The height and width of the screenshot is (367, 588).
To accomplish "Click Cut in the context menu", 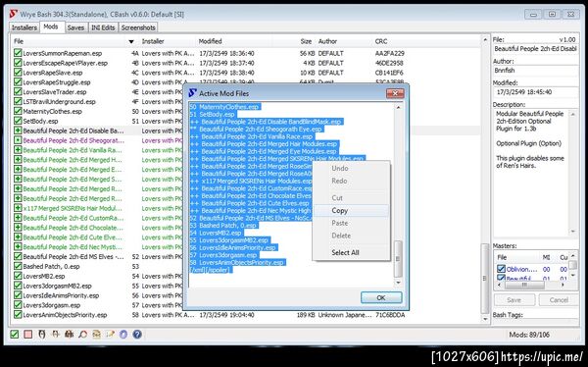I will (351, 197).
